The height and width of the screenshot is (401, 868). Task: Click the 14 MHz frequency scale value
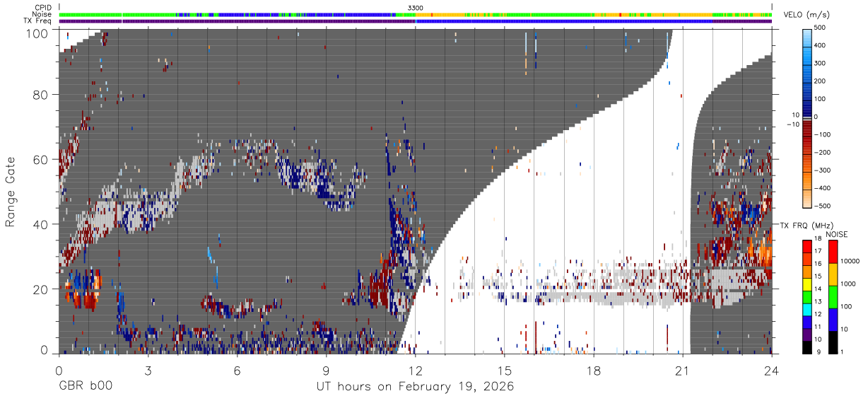(819, 289)
